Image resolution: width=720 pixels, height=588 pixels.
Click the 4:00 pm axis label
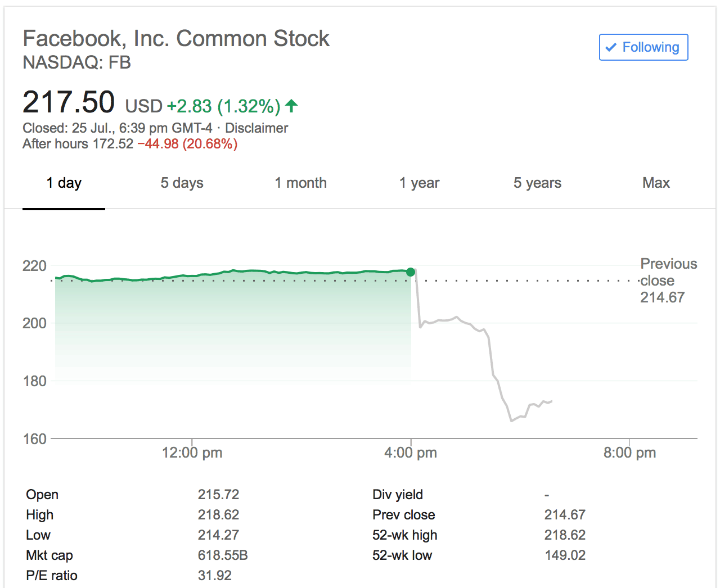click(x=411, y=453)
